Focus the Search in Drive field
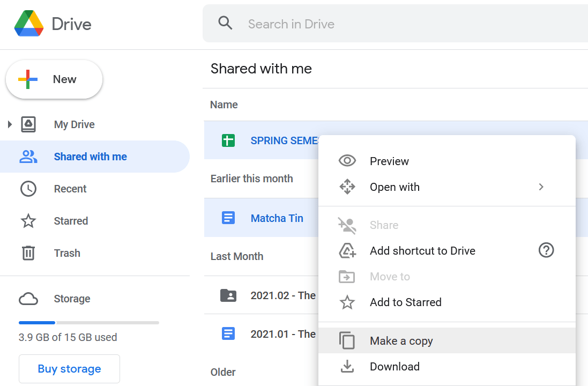Image resolution: width=588 pixels, height=386 pixels. (395, 24)
